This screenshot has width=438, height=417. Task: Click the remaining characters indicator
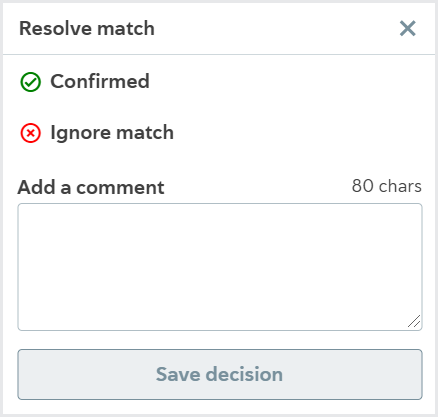click(x=387, y=186)
